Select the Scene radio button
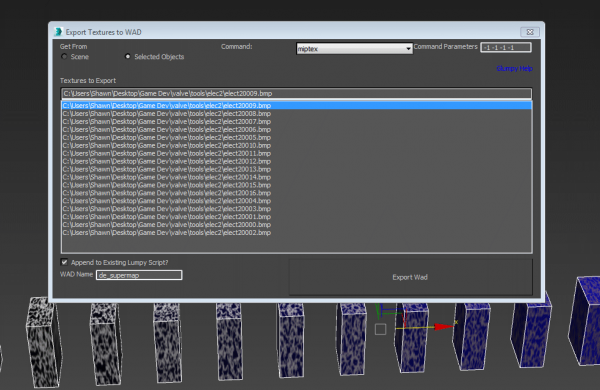The height and width of the screenshot is (390, 600). click(x=64, y=57)
